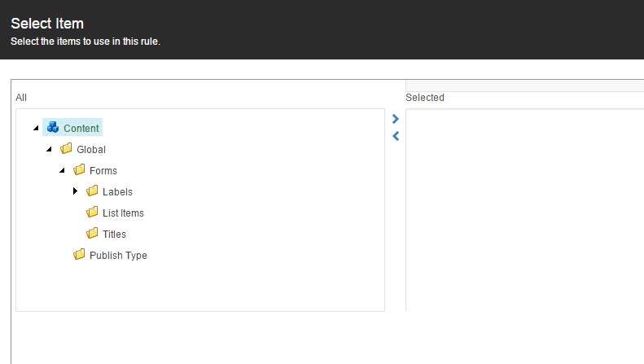Select the Content tree item label

pyautogui.click(x=81, y=128)
